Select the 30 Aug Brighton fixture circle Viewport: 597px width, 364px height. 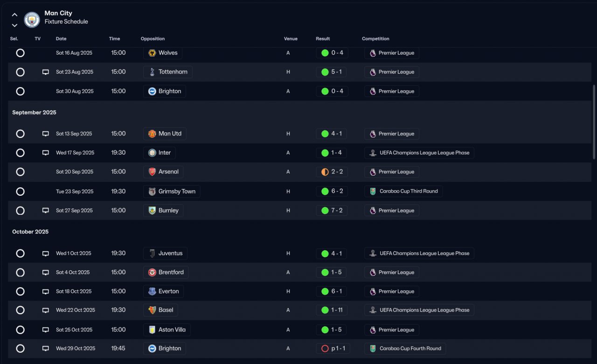tap(20, 91)
